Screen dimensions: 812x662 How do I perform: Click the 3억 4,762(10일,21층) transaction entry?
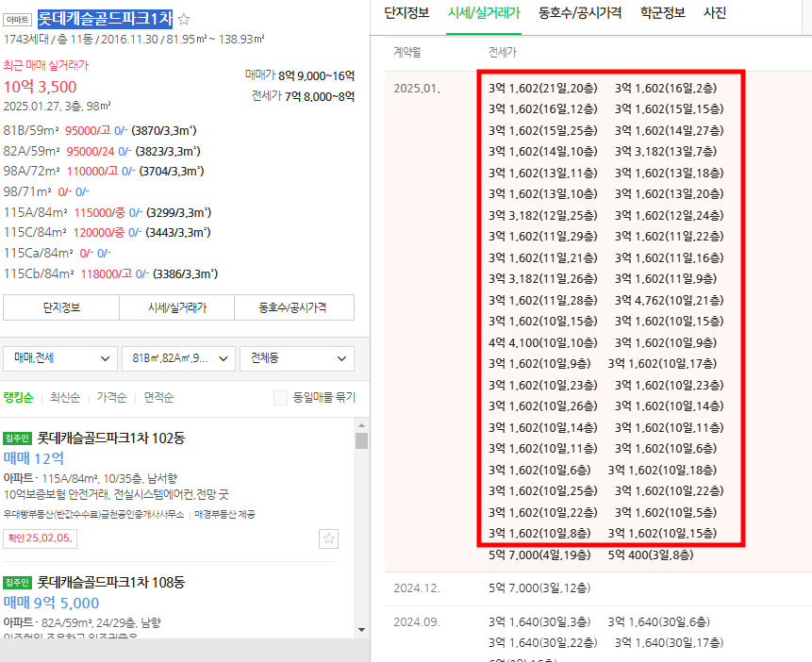[x=669, y=301]
